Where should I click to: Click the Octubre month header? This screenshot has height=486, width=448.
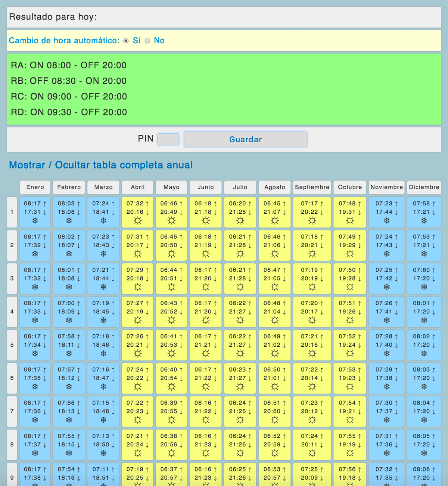click(350, 187)
